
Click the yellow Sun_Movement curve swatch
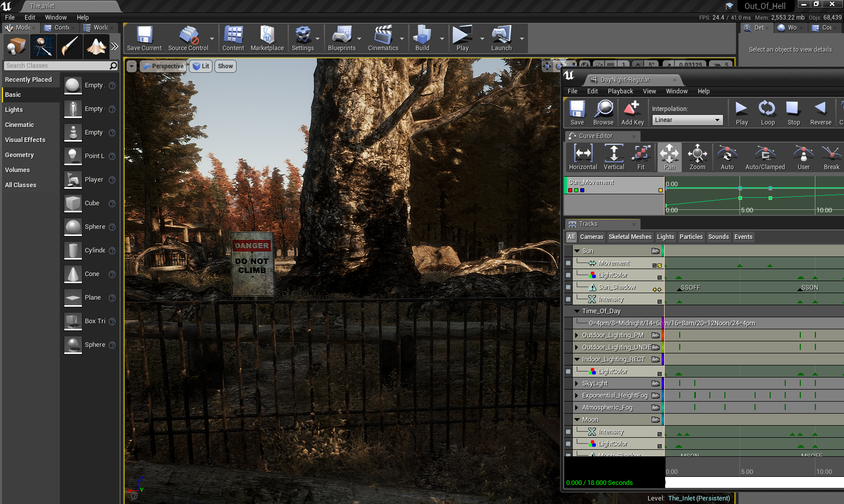[660, 190]
